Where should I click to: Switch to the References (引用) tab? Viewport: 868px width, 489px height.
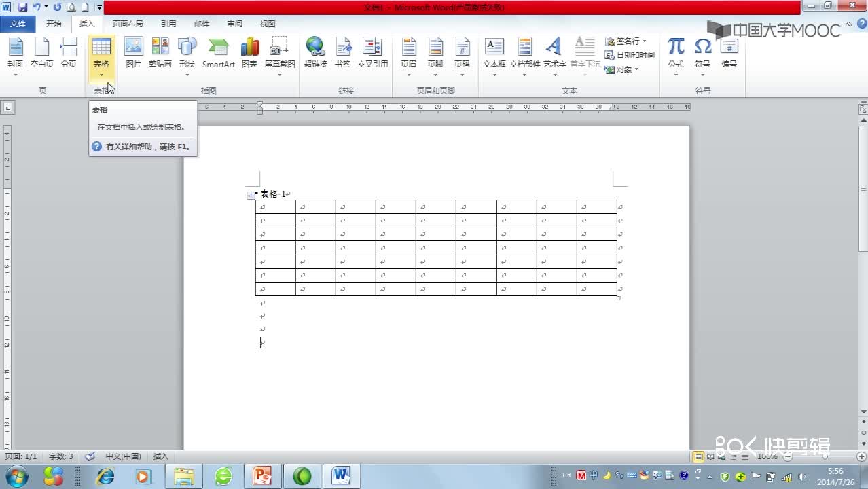[168, 24]
